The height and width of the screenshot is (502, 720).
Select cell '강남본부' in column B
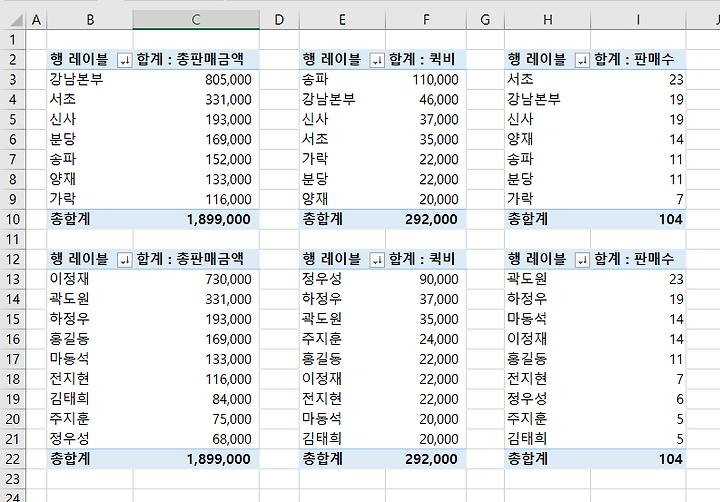90,79
